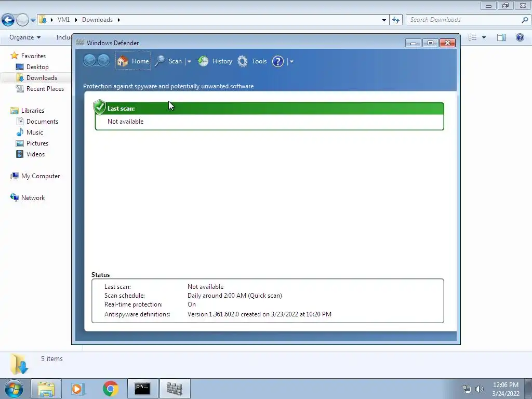Maximize the Windows Defender window
Viewport: 532px width, 399px height.
click(x=430, y=43)
